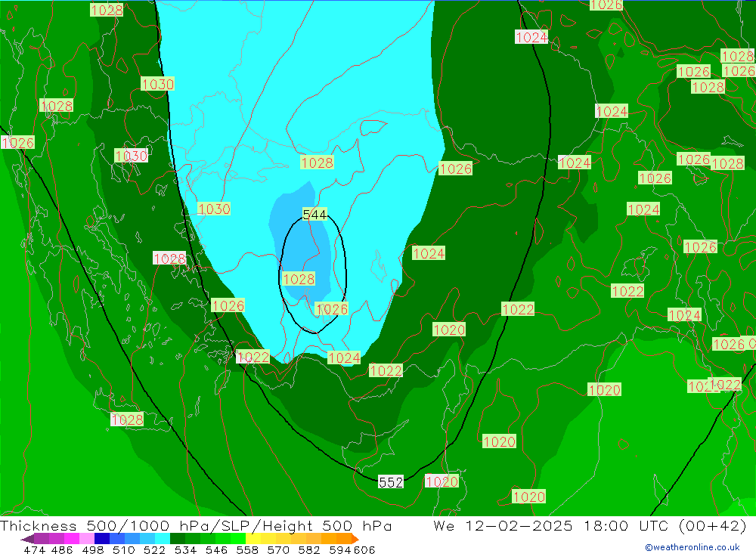Viewport: 756px width, 554px height.
Task: Click the legend value 522
Action: [155, 549]
